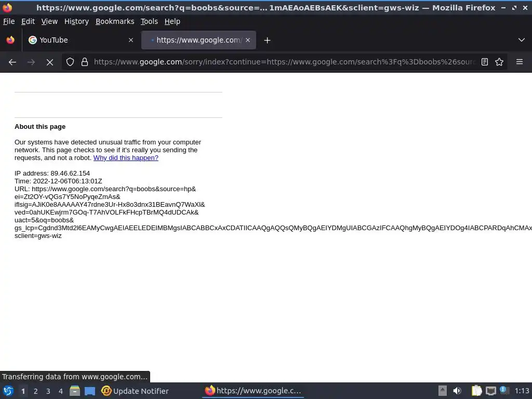Open the History menu
The width and height of the screenshot is (532, 399).
(77, 21)
